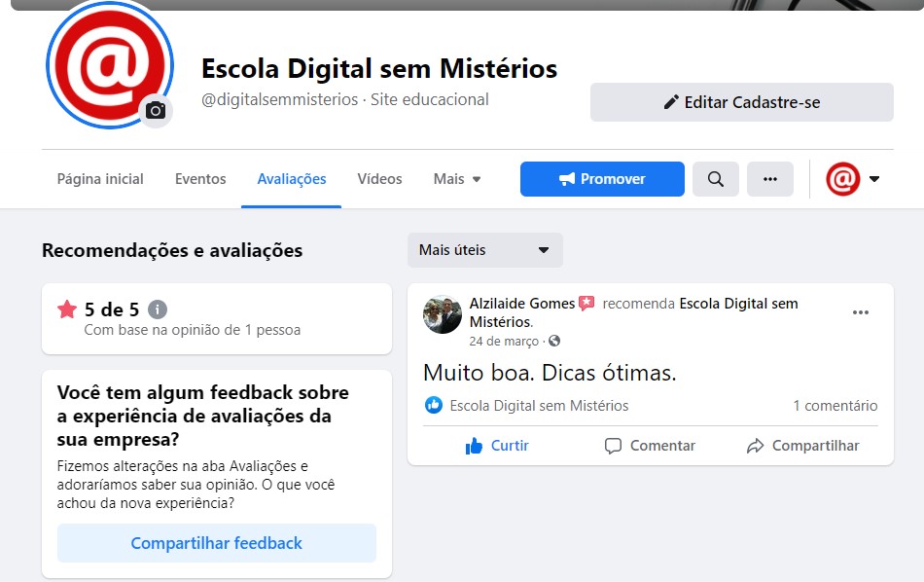Click the info icon next to 5 de 5
This screenshot has width=924, height=582.
[158, 309]
